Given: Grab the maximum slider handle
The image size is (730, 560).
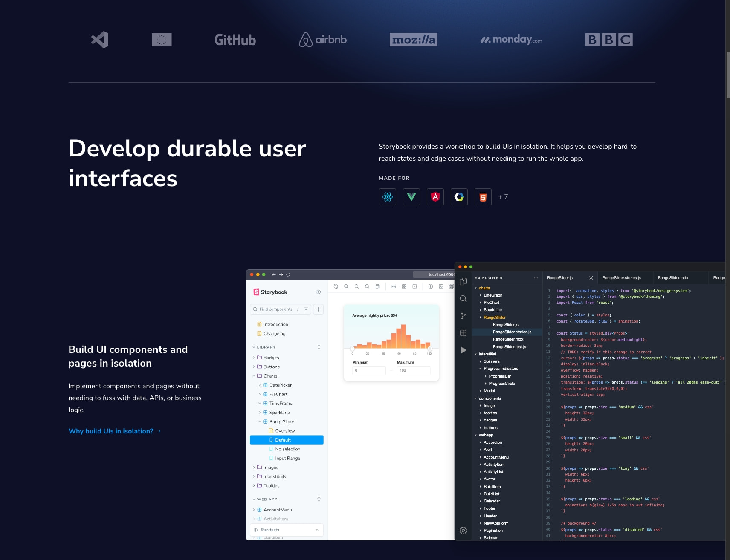Looking at the screenshot, I should (x=430, y=349).
